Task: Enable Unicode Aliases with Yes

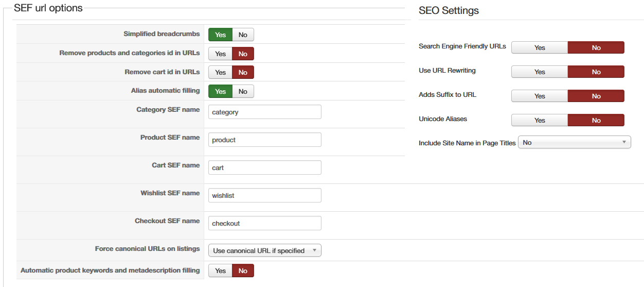Action: [539, 120]
